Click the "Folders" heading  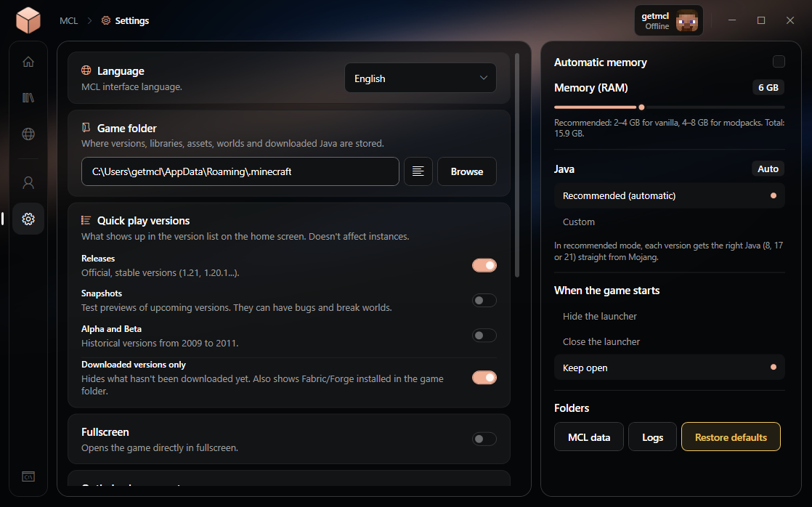[572, 408]
